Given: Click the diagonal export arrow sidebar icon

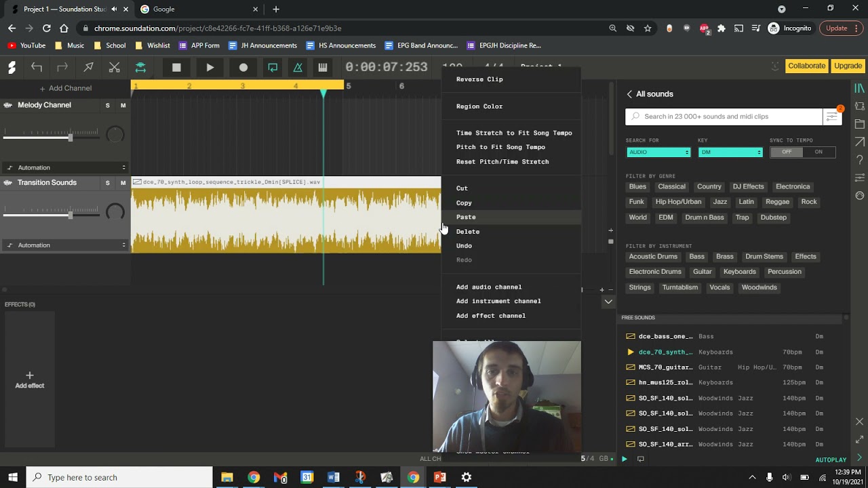Looking at the screenshot, I should tap(859, 142).
